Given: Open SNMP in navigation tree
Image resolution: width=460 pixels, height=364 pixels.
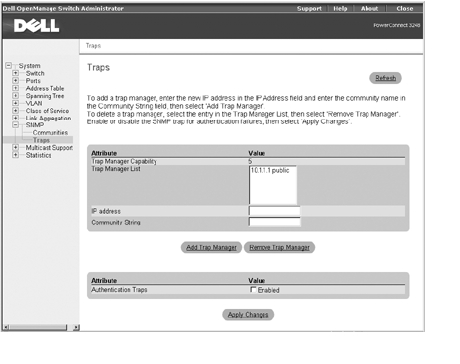Looking at the screenshot, I should pyautogui.click(x=35, y=125).
